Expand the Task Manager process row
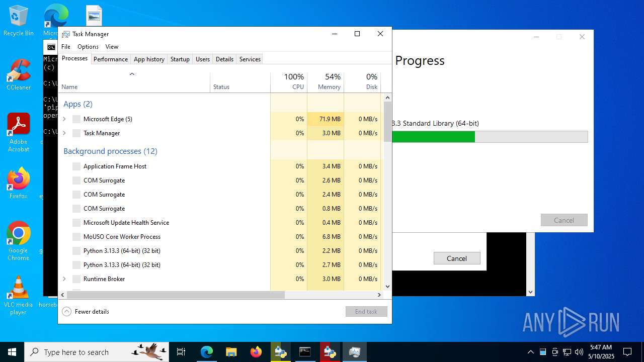 click(x=64, y=133)
